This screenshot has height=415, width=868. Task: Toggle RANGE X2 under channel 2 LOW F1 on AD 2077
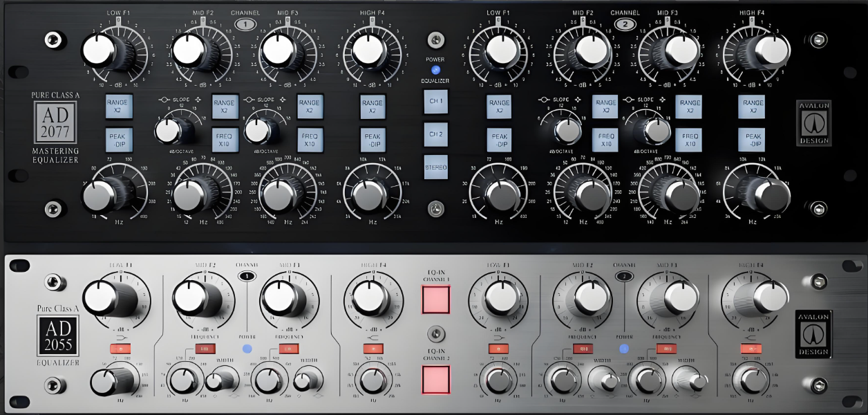coord(499,106)
